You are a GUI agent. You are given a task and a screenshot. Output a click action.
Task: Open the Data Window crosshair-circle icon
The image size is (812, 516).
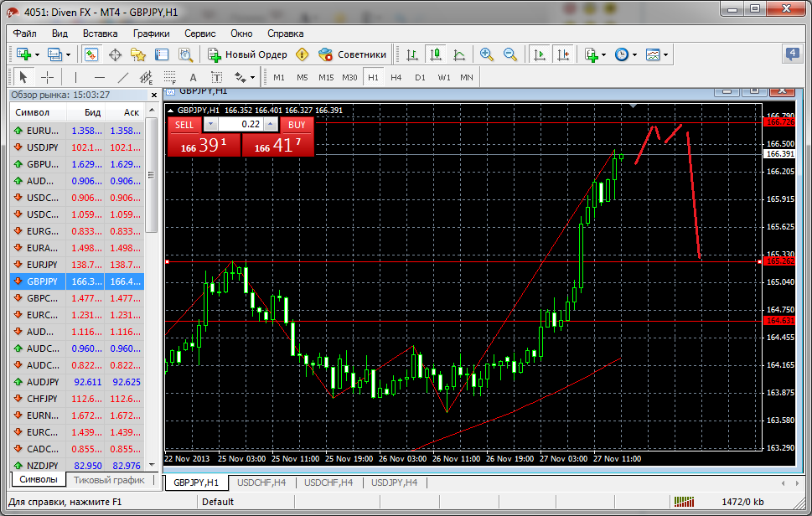pyautogui.click(x=115, y=54)
